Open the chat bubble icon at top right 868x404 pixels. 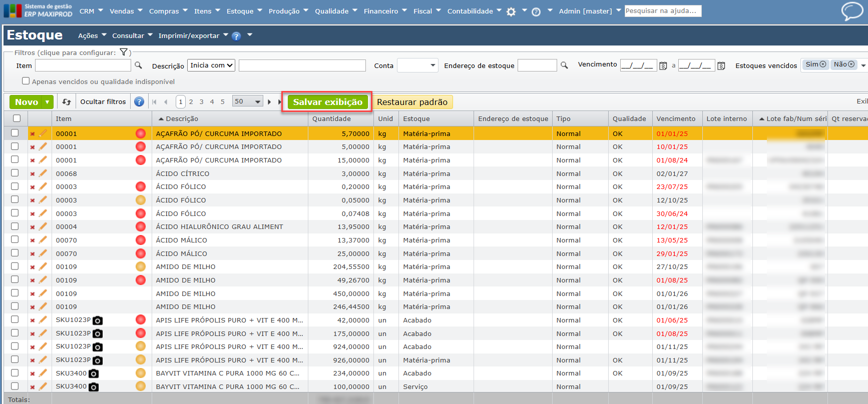[x=851, y=11]
